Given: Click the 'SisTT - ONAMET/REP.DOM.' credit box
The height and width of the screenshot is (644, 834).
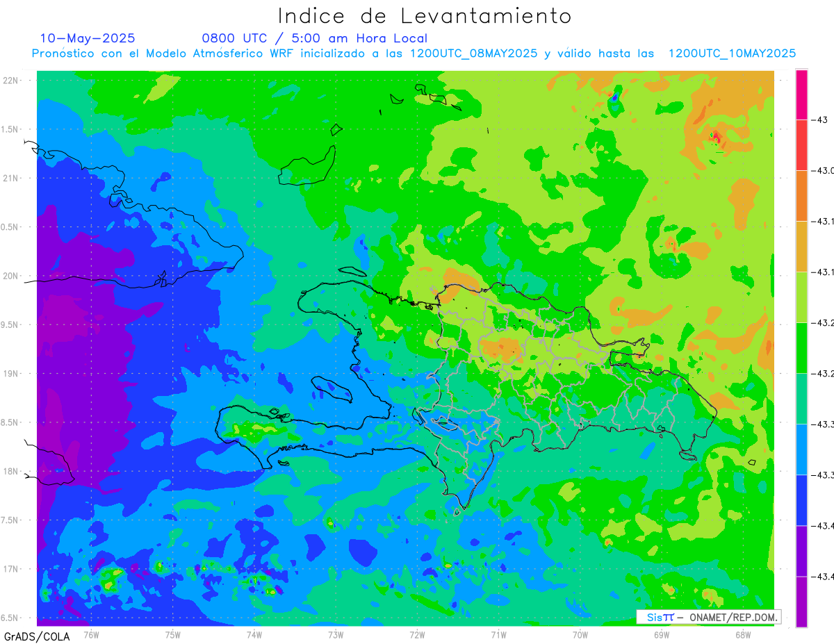Looking at the screenshot, I should click(x=708, y=617).
